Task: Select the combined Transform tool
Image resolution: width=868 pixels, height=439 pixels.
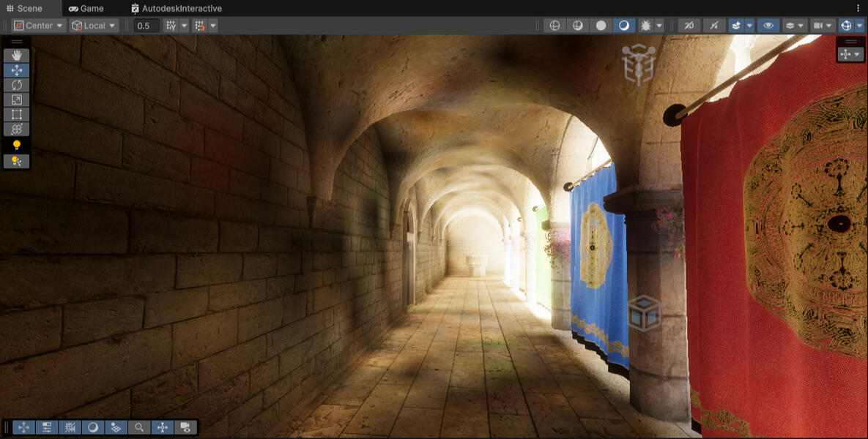Action: pos(16,129)
